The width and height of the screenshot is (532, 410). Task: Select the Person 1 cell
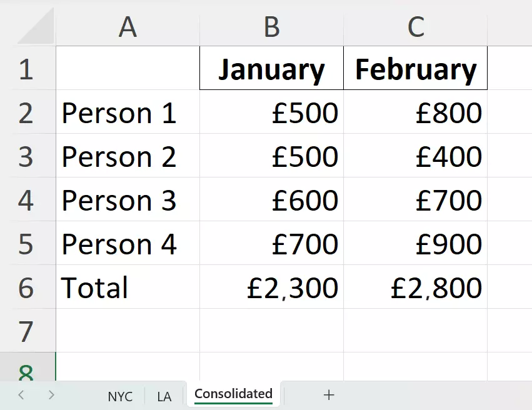128,113
